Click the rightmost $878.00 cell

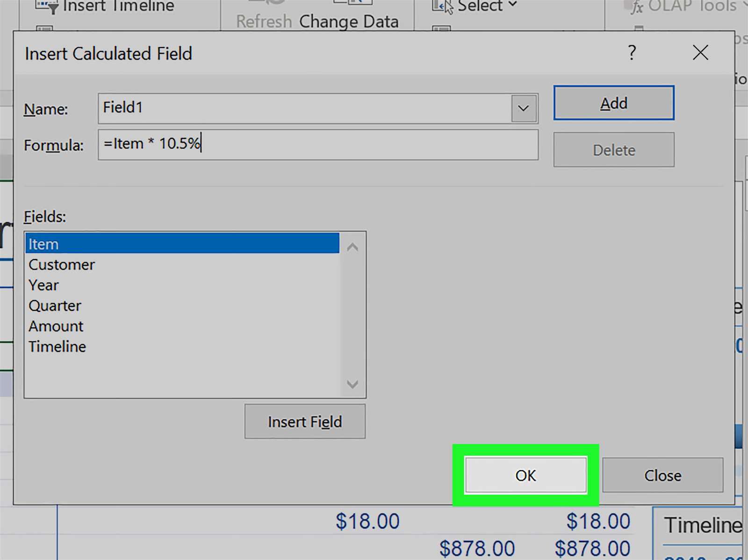pyautogui.click(x=592, y=548)
